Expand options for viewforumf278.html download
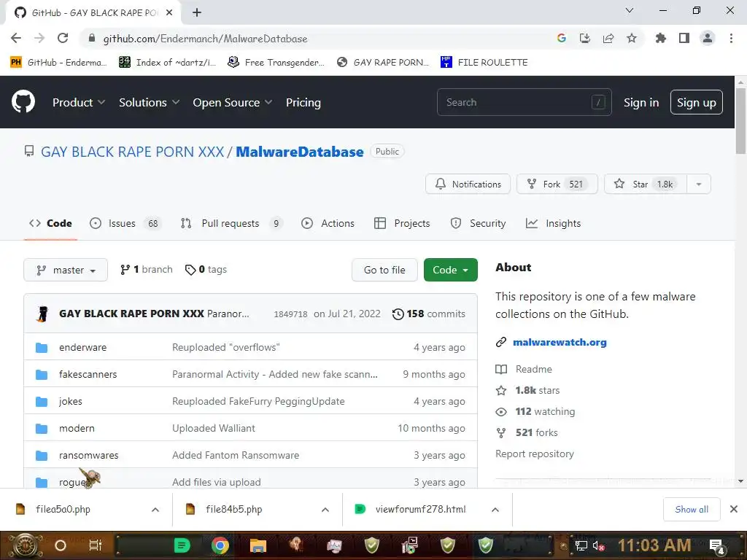The height and width of the screenshot is (560, 747). (x=495, y=510)
